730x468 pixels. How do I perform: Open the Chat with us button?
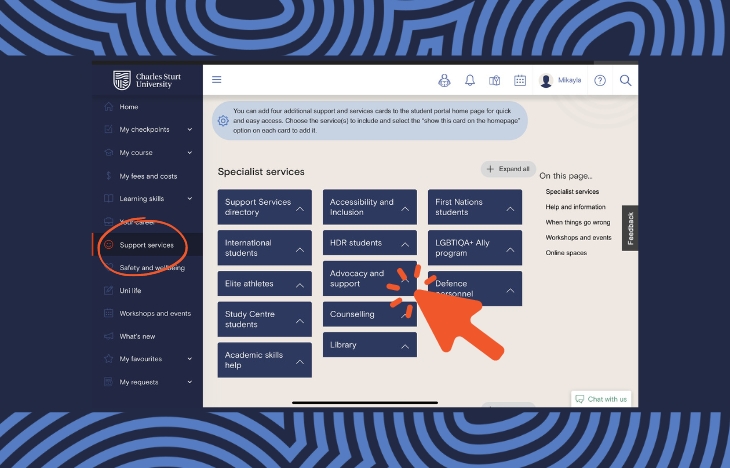[x=601, y=399]
